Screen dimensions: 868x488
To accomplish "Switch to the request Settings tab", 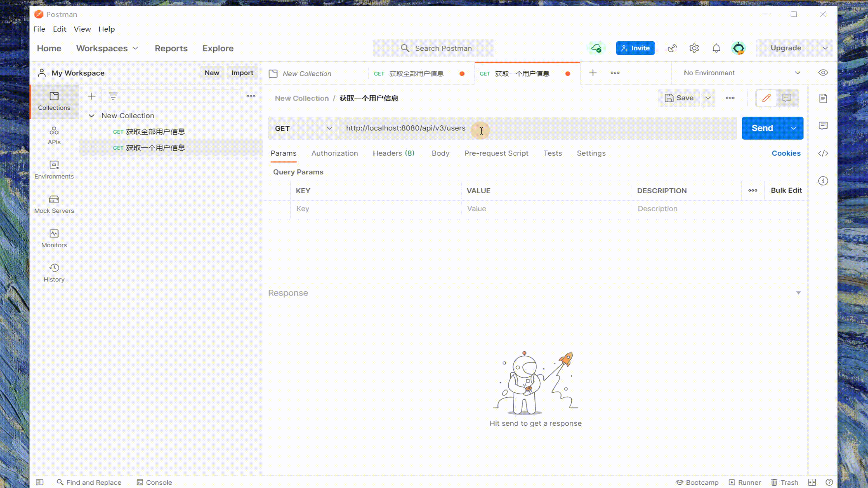I will 591,153.
